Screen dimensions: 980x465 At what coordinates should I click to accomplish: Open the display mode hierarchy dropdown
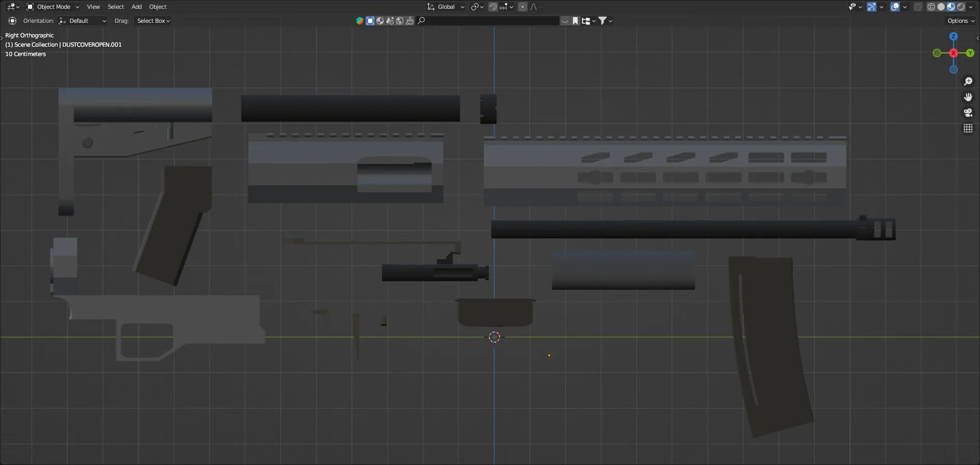[x=589, y=21]
